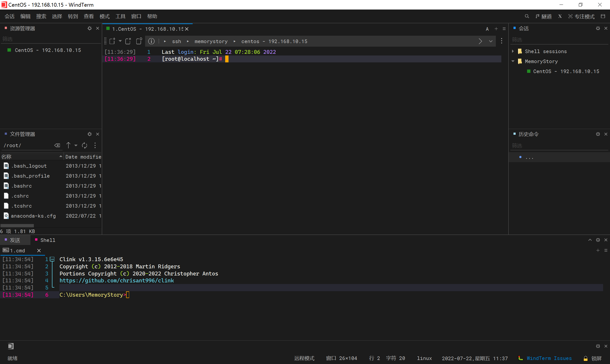
Task: Select the 工具 menu item
Action: [x=120, y=16]
